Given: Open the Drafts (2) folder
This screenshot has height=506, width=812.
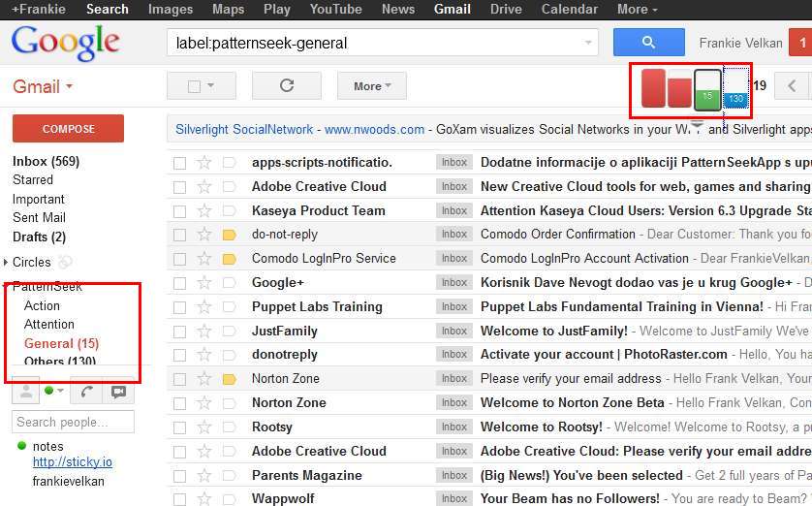Looking at the screenshot, I should click(x=40, y=237).
